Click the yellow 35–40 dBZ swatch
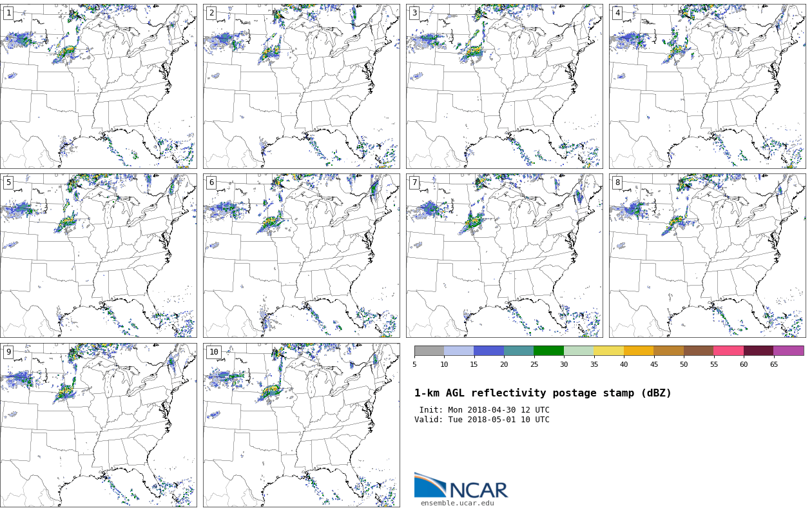The width and height of the screenshot is (812, 508). pyautogui.click(x=608, y=351)
